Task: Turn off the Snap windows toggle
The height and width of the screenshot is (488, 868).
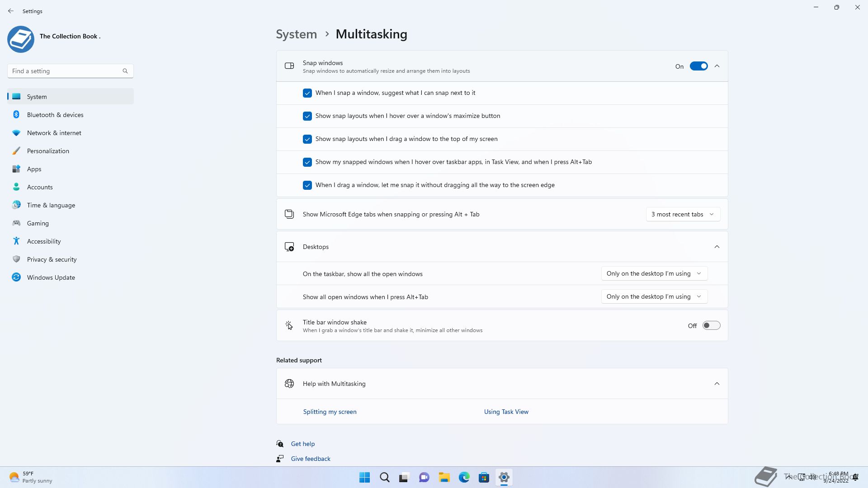Action: pyautogui.click(x=698, y=66)
